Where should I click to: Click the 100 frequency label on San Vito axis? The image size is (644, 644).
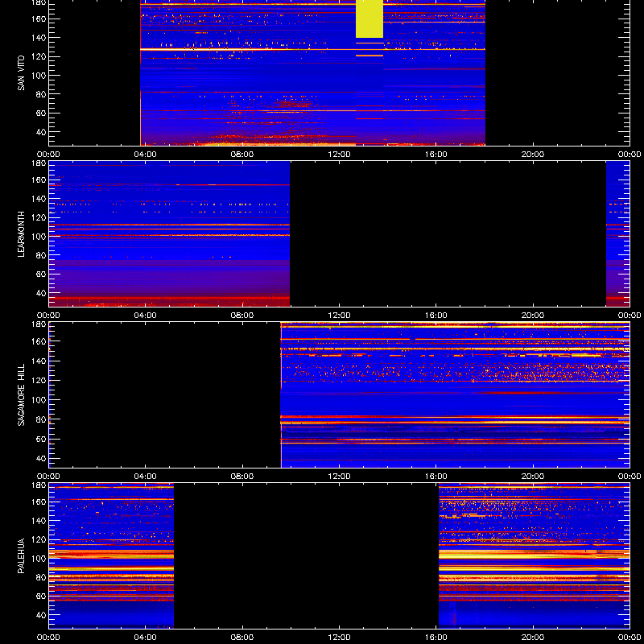click(40, 76)
